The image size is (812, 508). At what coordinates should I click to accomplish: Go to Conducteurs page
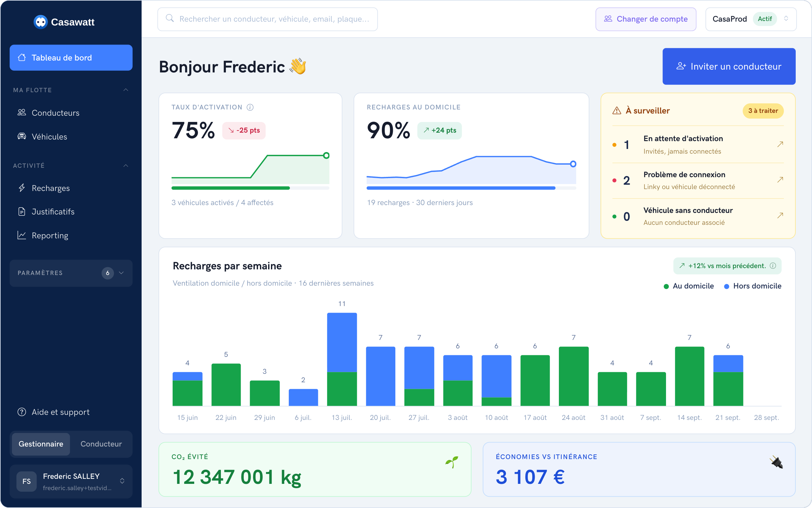click(x=71, y=113)
